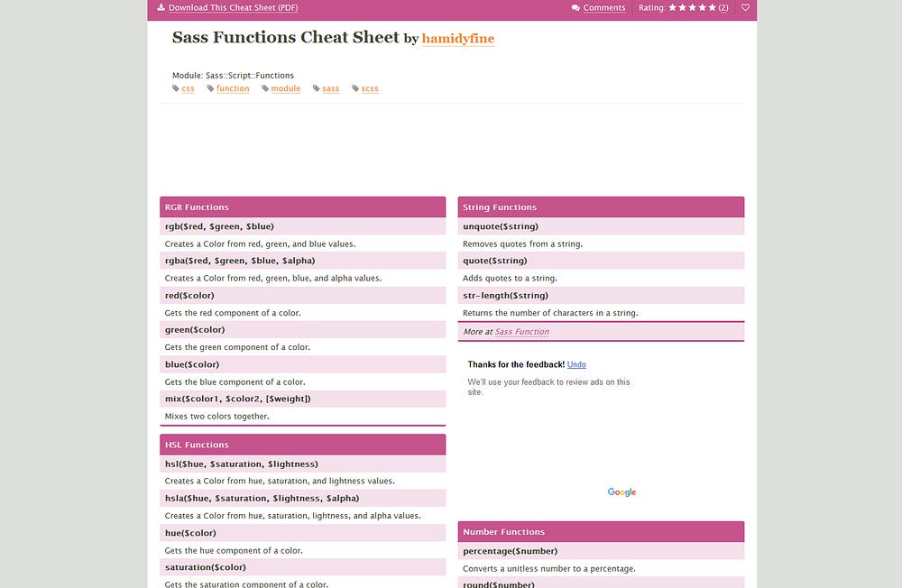Select the mix($color1, $color2, [$weight]) row
Image resolution: width=902 pixels, height=588 pixels.
(302, 399)
